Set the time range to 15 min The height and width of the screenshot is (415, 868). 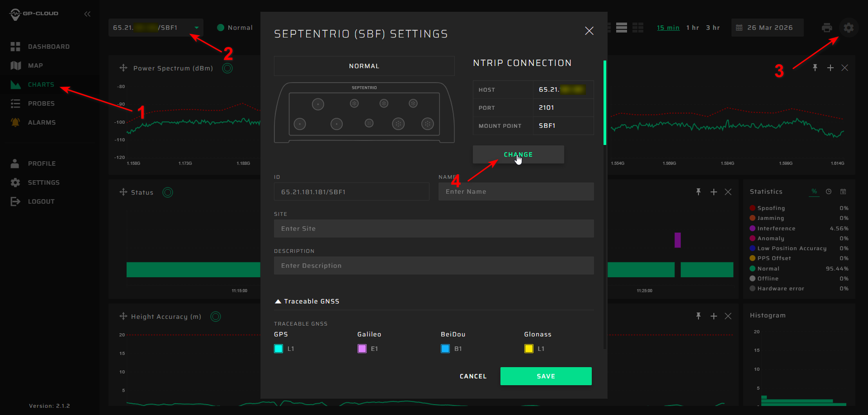pos(668,28)
